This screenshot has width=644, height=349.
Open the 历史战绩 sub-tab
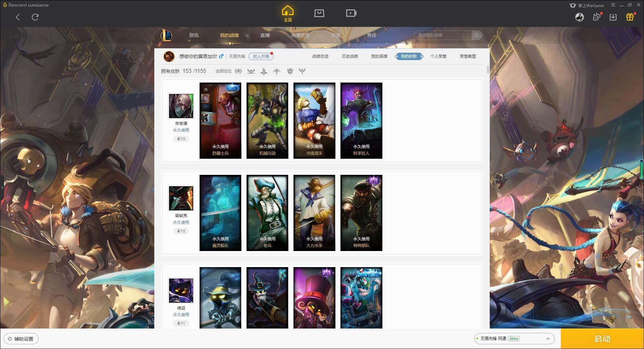350,56
